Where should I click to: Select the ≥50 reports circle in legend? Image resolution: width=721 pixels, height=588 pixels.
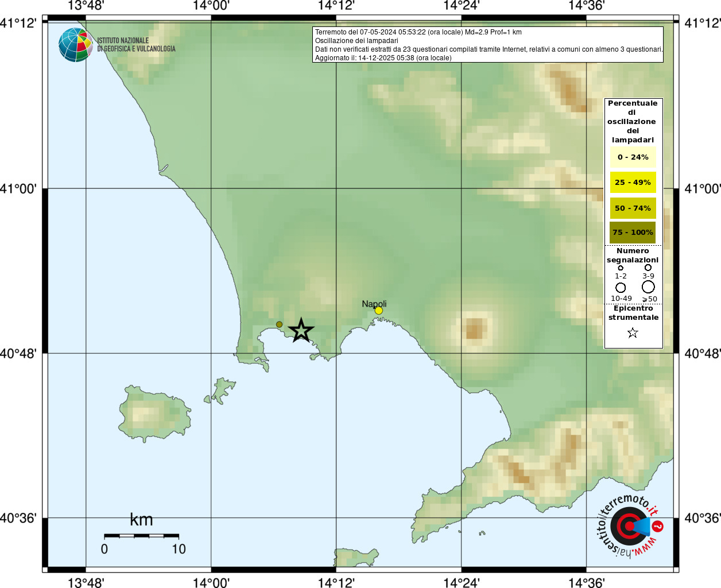648,287
